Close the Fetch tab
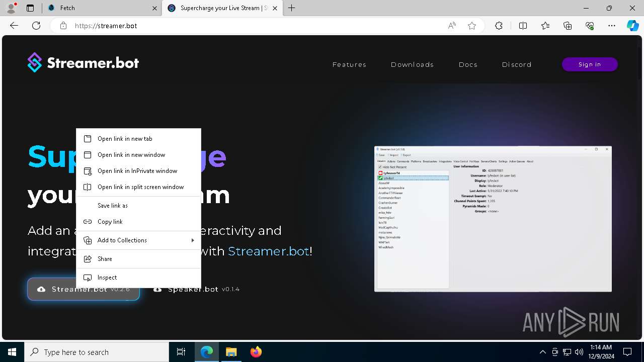Image resolution: width=644 pixels, height=362 pixels. pyautogui.click(x=154, y=8)
